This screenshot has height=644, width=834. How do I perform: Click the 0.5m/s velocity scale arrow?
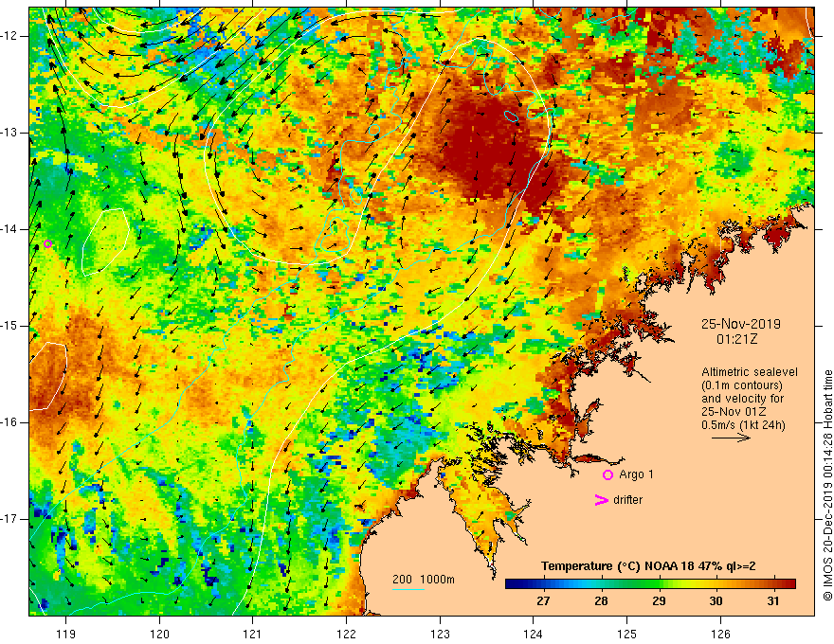tap(731, 438)
